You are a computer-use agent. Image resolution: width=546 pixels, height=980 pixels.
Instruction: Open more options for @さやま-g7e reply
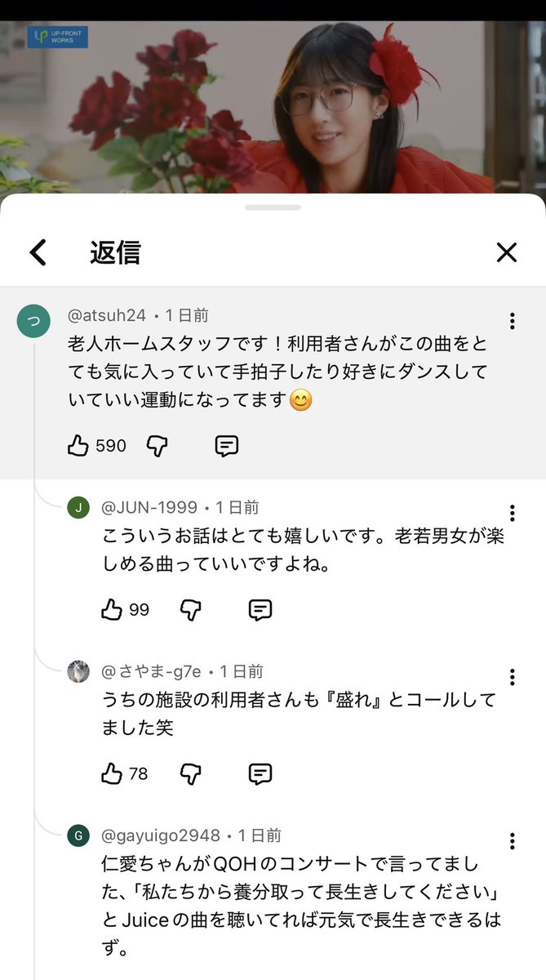(x=512, y=677)
